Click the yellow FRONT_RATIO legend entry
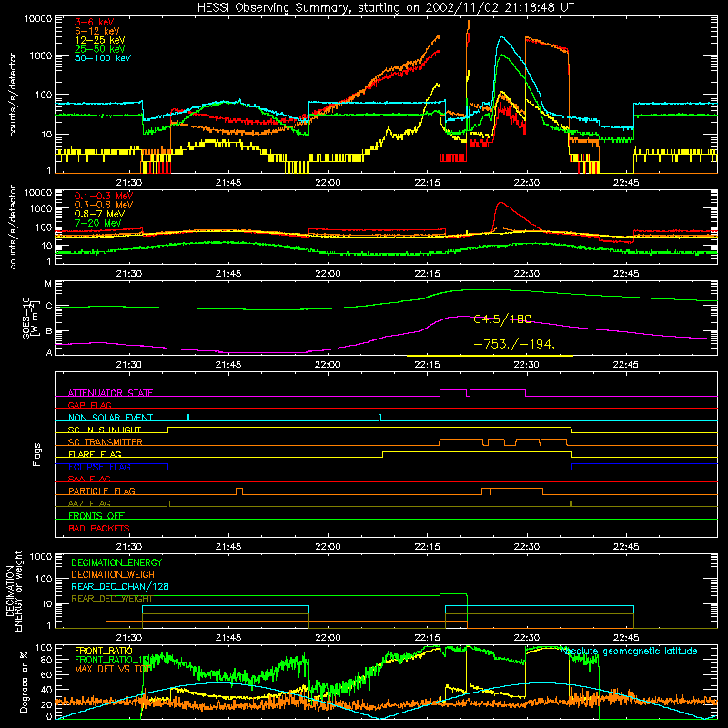 click(x=104, y=651)
